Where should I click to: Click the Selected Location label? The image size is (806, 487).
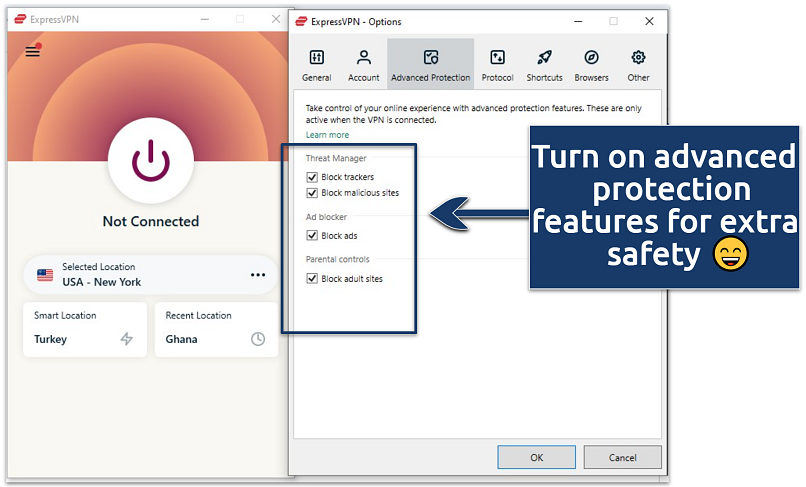[99, 266]
